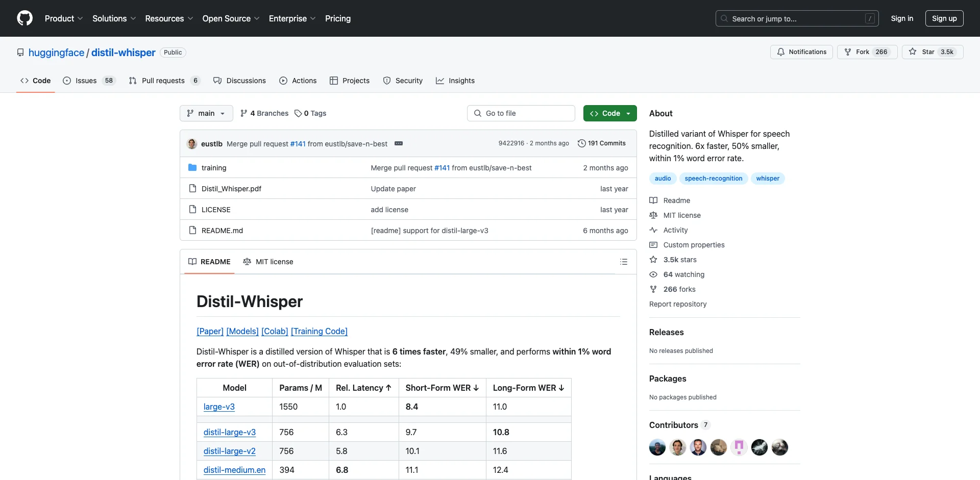Expand the Product menu
Viewport: 980px width, 480px height.
point(64,18)
